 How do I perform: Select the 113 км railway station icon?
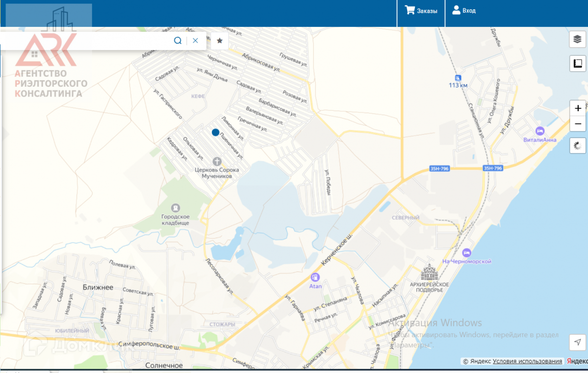[x=458, y=77]
